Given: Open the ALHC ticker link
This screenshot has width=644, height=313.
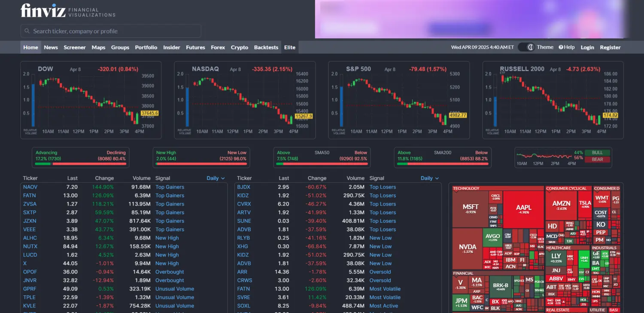Looking at the screenshot, I should point(30,238).
